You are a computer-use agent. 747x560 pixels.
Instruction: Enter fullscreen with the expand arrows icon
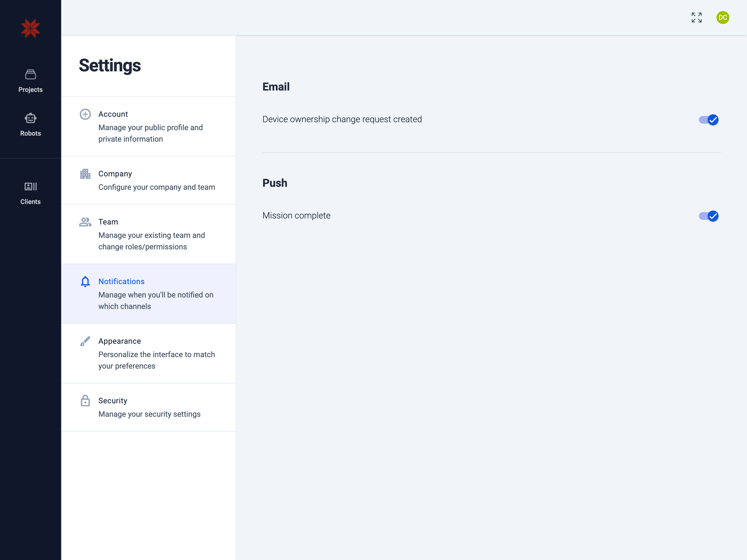(696, 17)
